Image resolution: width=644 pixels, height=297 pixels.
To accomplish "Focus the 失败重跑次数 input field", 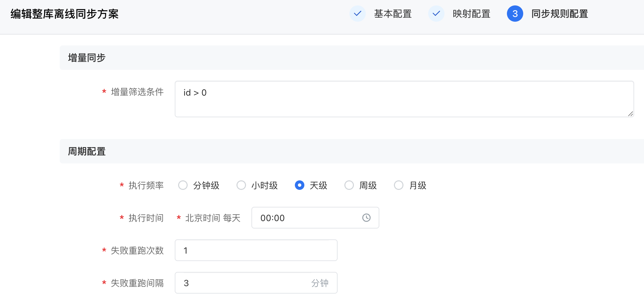I will pos(256,250).
